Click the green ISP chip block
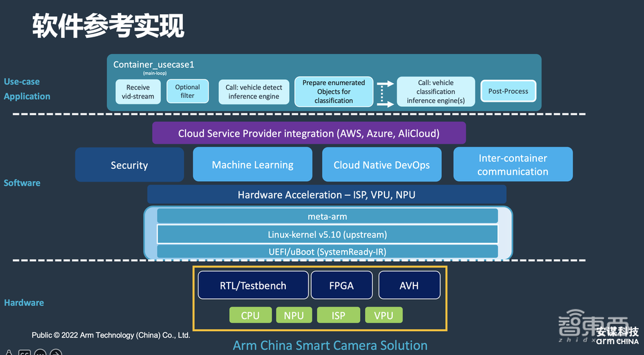644x355 pixels. [338, 315]
